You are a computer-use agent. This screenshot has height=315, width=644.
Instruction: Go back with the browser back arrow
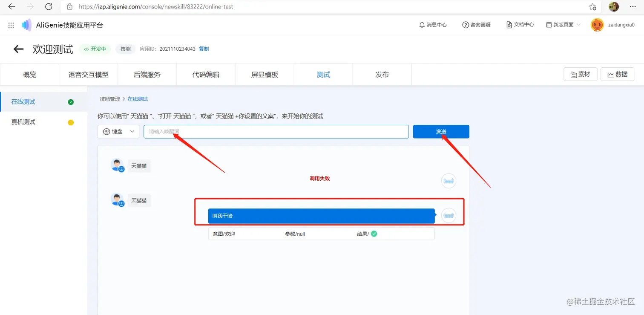pos(12,7)
